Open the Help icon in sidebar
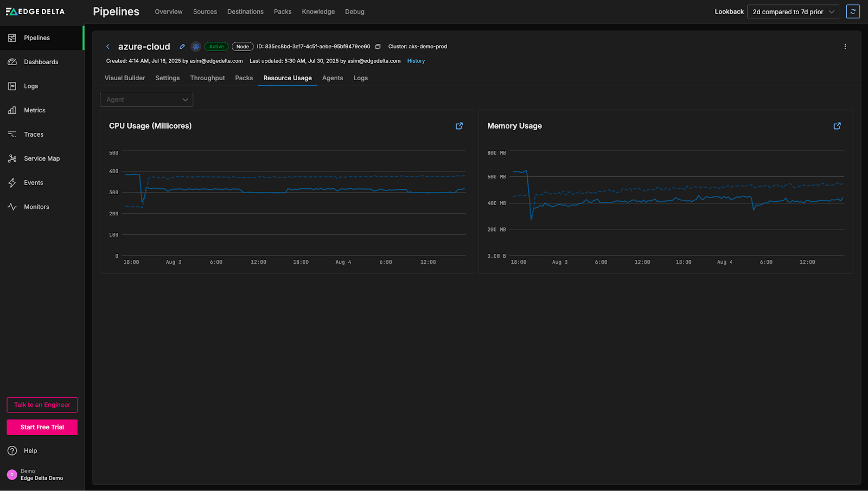This screenshot has width=868, height=491. [12, 451]
